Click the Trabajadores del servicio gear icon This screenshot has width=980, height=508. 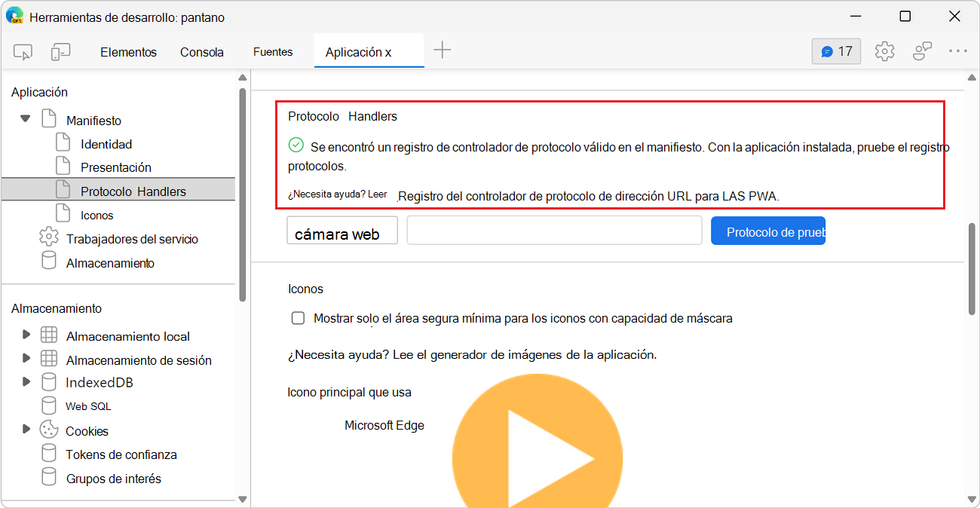point(49,238)
